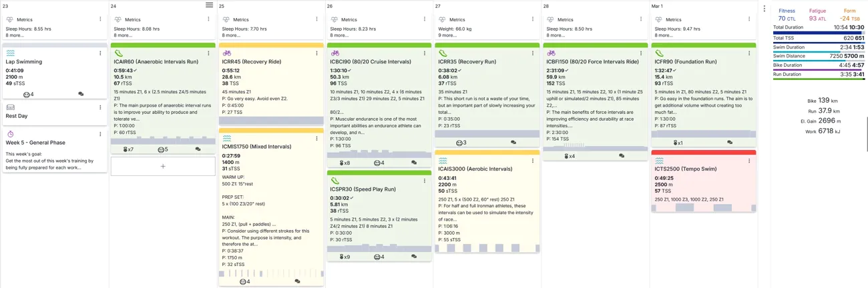Click the Swim Distance progress bar
This screenshot has width=868, height=288.
tap(819, 61)
